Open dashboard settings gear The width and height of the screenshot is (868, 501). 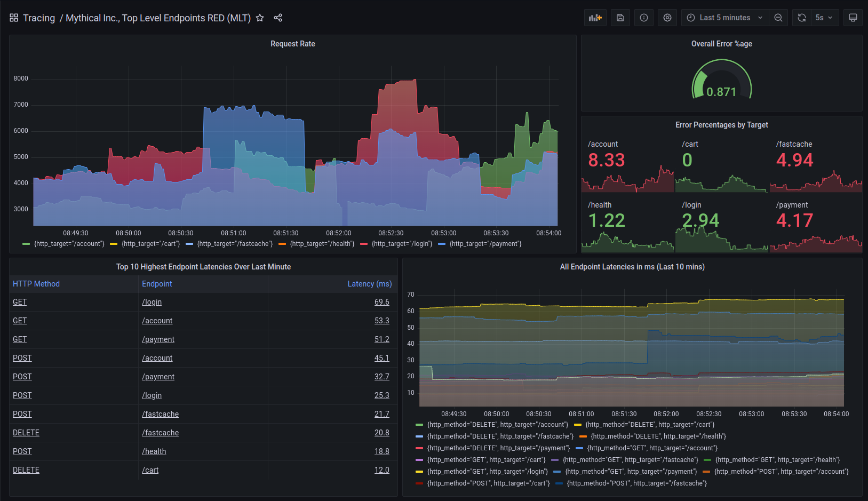[667, 17]
